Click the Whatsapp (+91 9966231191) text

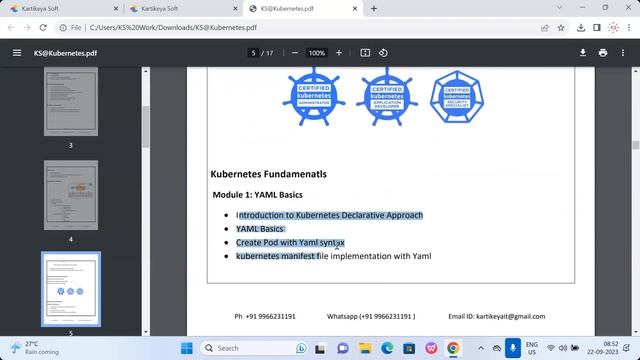click(x=371, y=316)
